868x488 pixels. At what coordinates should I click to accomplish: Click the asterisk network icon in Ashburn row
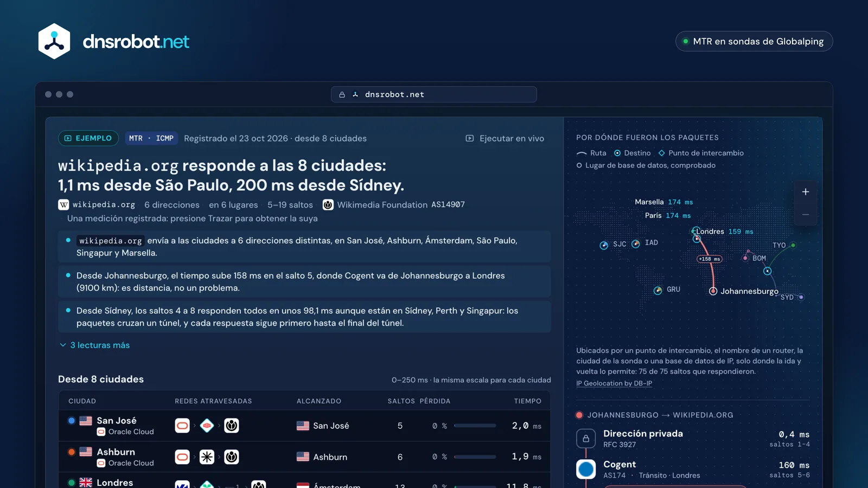207,457
